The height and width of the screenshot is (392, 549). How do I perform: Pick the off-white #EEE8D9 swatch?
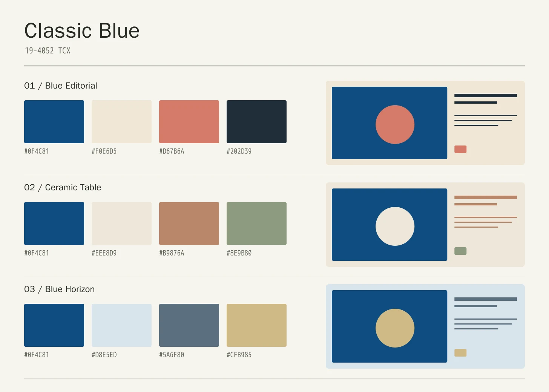[121, 224]
